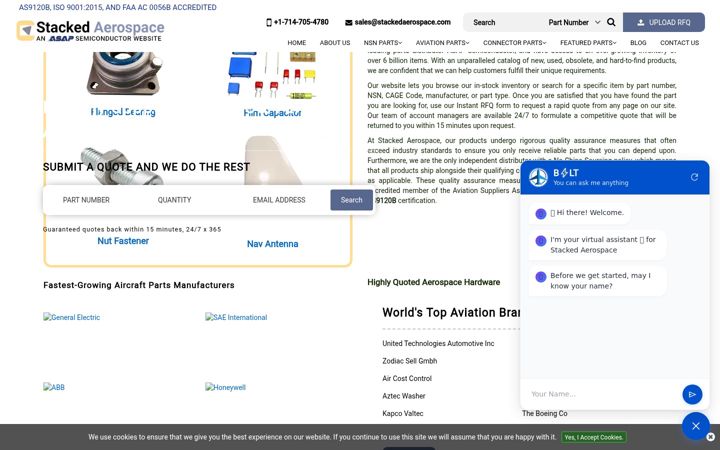Open the CONTACT US page
Viewport: 720px width, 450px height.
[679, 43]
